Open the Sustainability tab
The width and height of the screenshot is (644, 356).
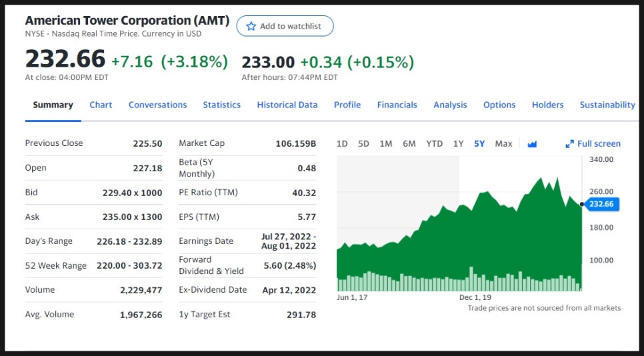[607, 105]
